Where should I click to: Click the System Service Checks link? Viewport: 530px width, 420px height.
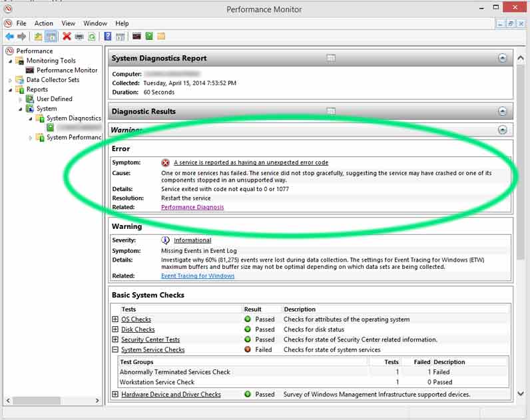click(x=152, y=349)
